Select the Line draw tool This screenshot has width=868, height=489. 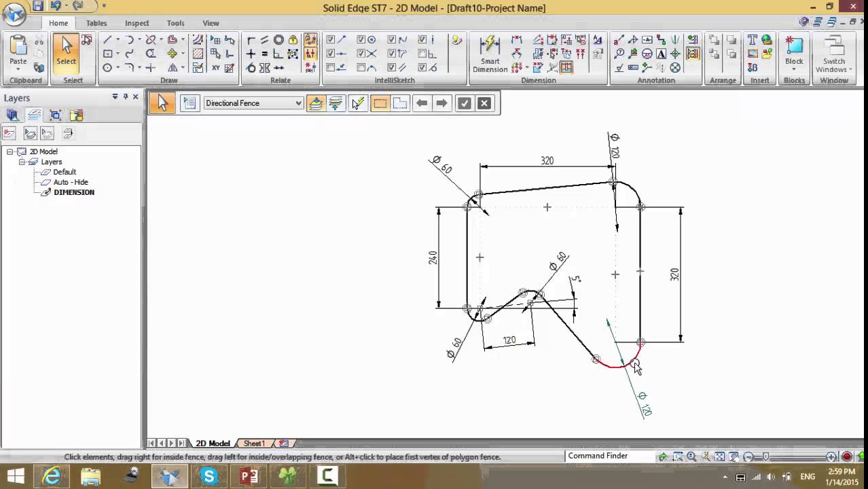click(x=107, y=40)
